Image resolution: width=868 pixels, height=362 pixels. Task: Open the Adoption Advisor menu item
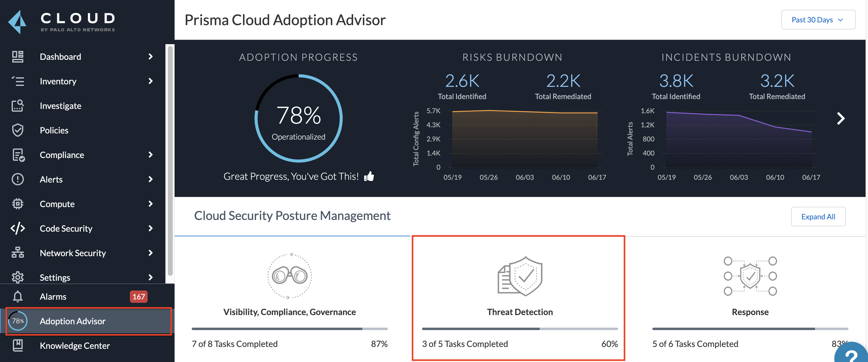[73, 321]
